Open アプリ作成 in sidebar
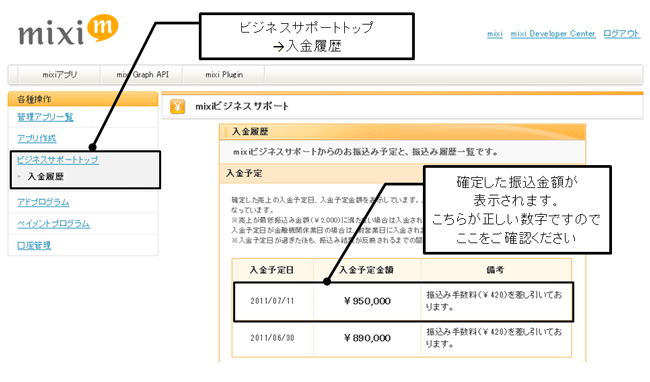 (x=36, y=138)
